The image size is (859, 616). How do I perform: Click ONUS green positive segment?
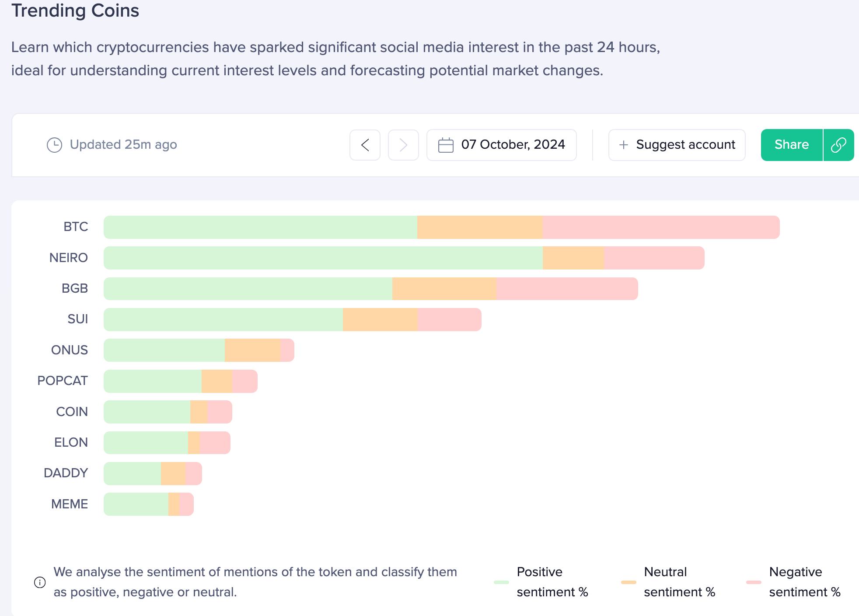pyautogui.click(x=164, y=350)
